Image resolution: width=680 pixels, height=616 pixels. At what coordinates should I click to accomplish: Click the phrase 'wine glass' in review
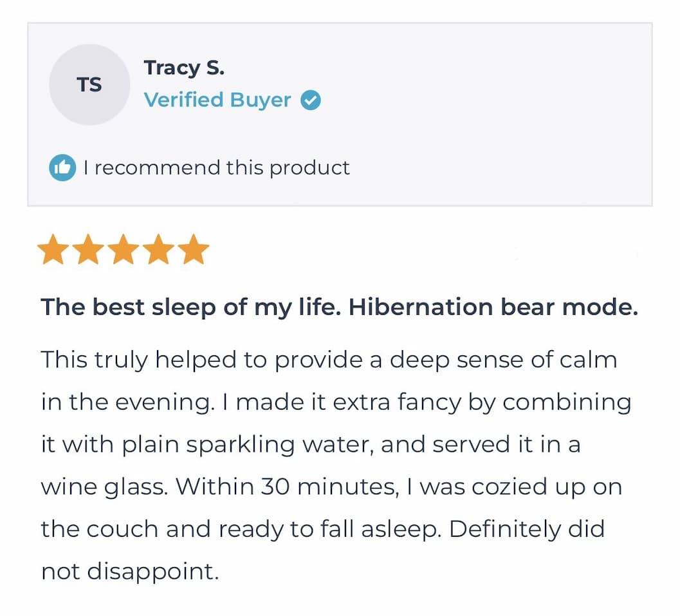(x=104, y=487)
